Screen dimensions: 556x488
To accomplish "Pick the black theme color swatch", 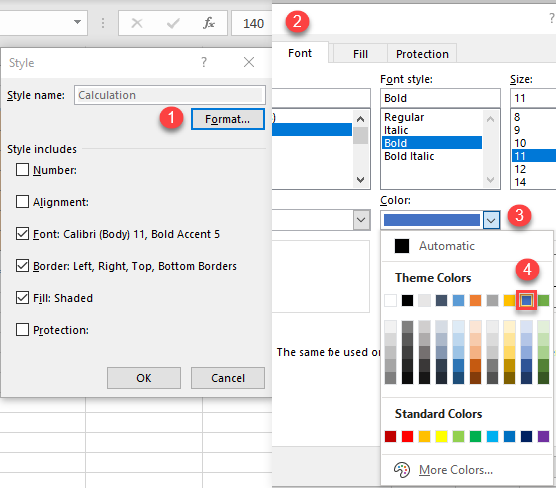I will coord(407,300).
